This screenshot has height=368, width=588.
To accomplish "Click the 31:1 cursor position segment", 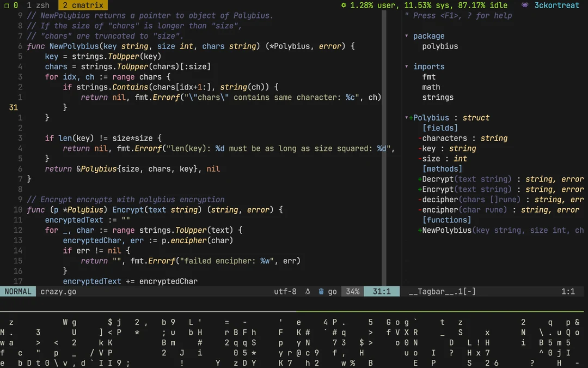I will pyautogui.click(x=381, y=291).
